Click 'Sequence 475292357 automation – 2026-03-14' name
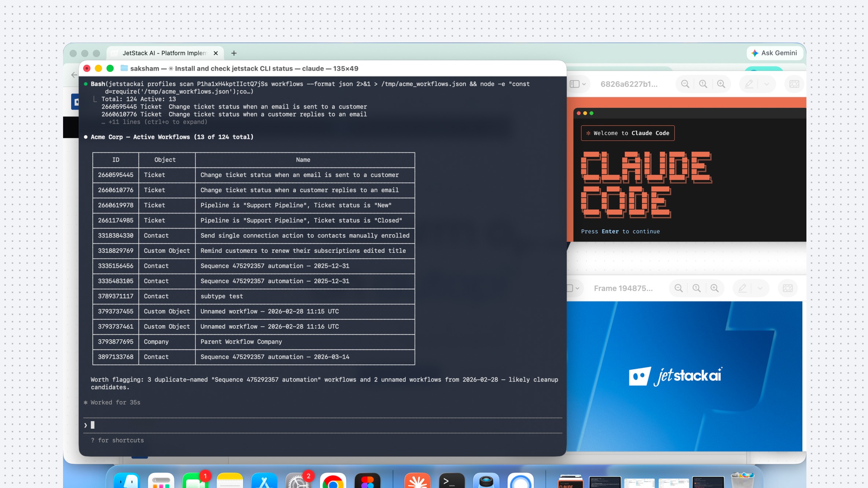 (275, 356)
